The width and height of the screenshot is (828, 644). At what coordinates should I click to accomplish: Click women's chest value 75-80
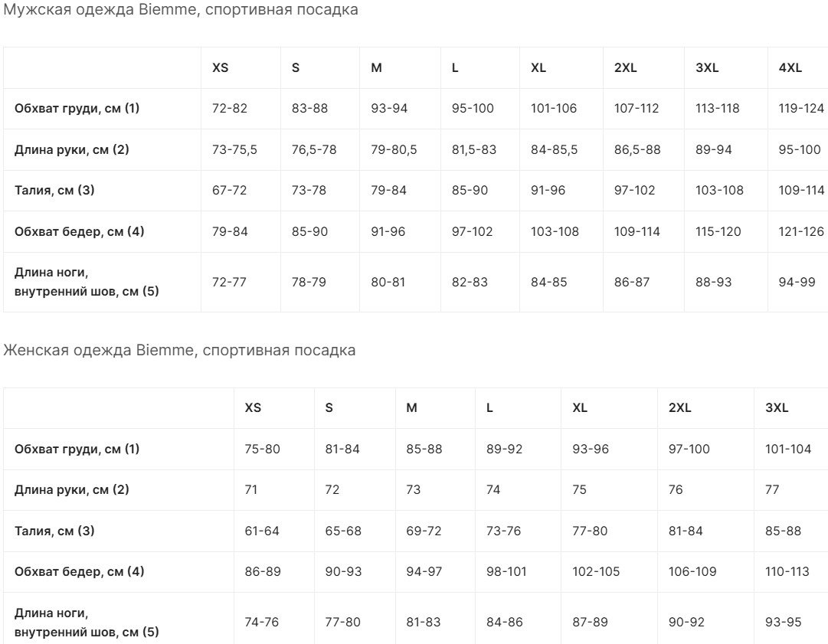(263, 449)
